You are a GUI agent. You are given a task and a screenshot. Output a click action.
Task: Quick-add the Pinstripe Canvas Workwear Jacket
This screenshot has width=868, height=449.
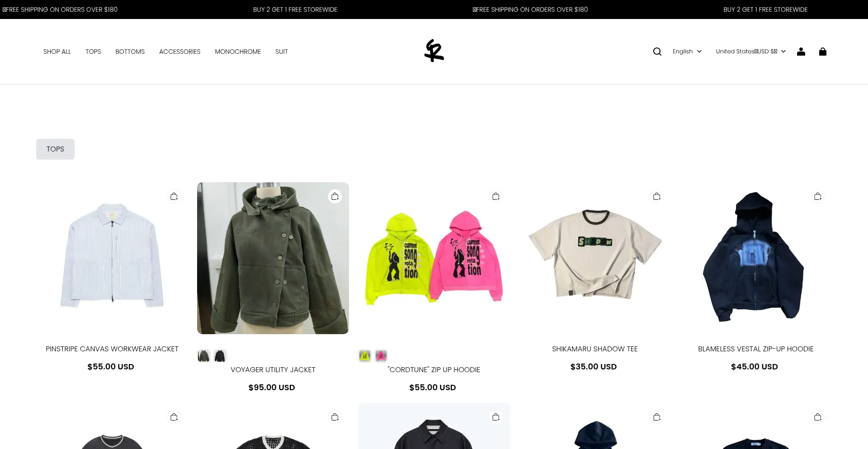coord(174,196)
